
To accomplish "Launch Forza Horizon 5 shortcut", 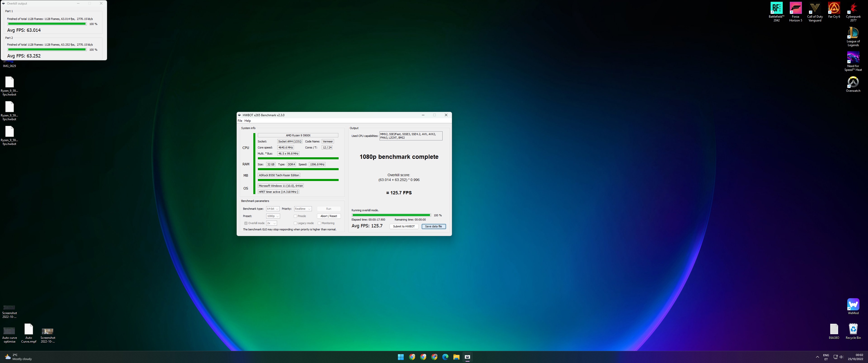I will click(796, 12).
